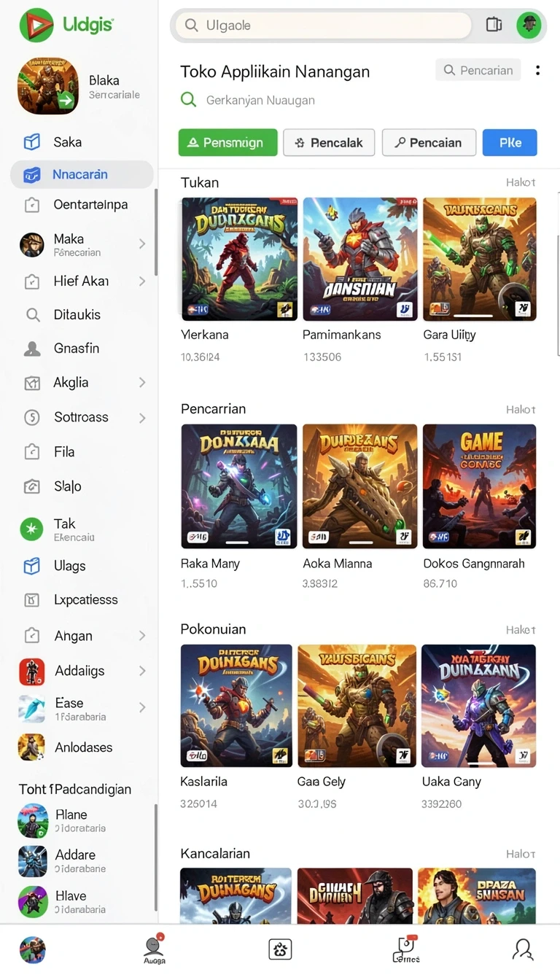This screenshot has width=560, height=980.
Task: Open the Hlave app icon
Action: 33,901
